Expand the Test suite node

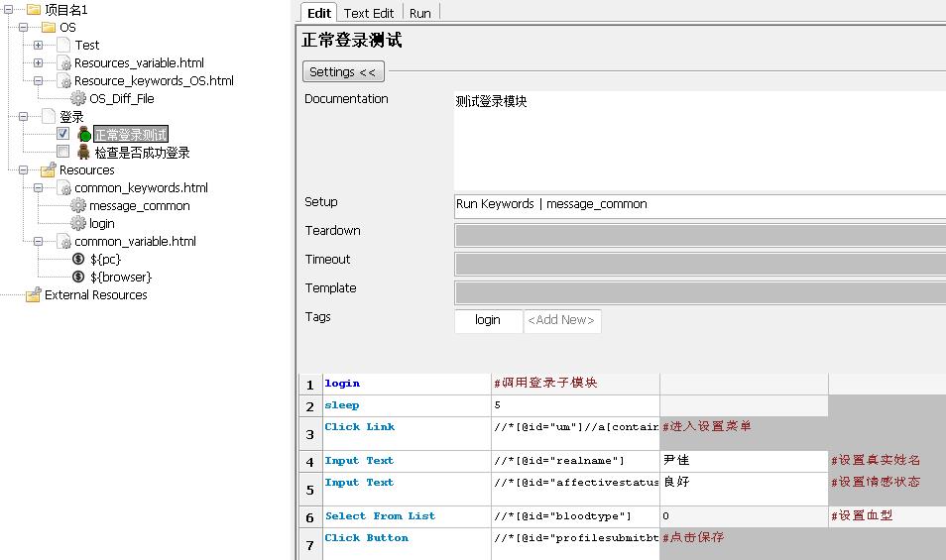38,46
